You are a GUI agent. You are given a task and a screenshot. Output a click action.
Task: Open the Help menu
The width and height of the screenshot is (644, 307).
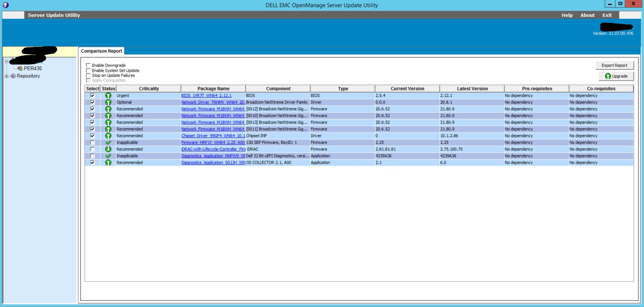[567, 15]
